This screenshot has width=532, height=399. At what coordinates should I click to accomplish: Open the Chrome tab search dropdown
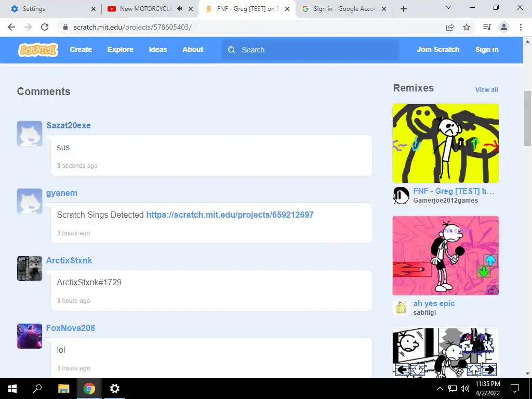448,7
